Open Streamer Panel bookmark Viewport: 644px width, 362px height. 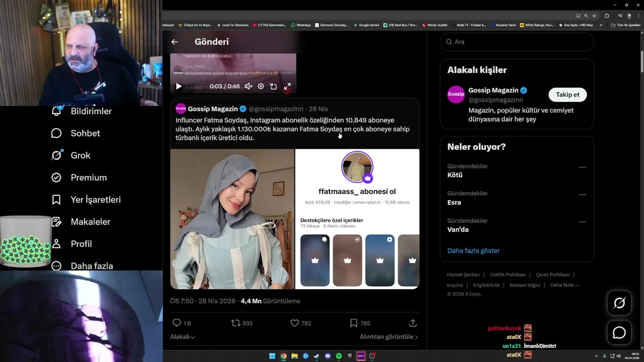point(503,25)
